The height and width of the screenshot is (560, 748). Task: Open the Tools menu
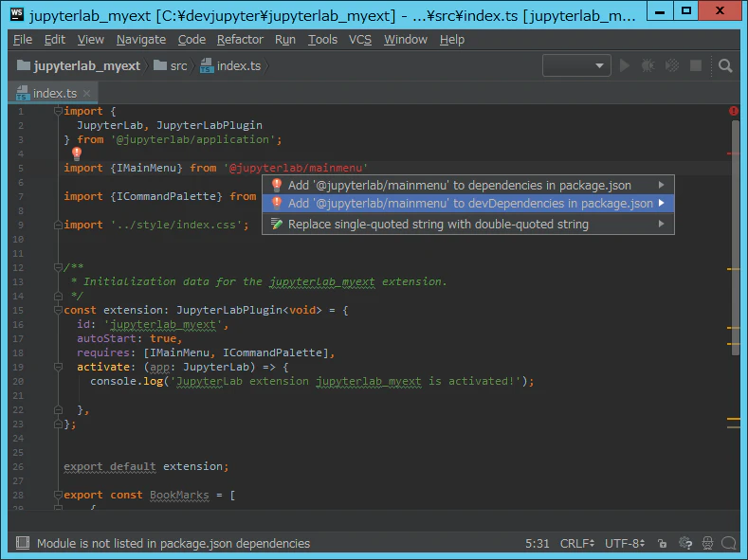pos(322,40)
